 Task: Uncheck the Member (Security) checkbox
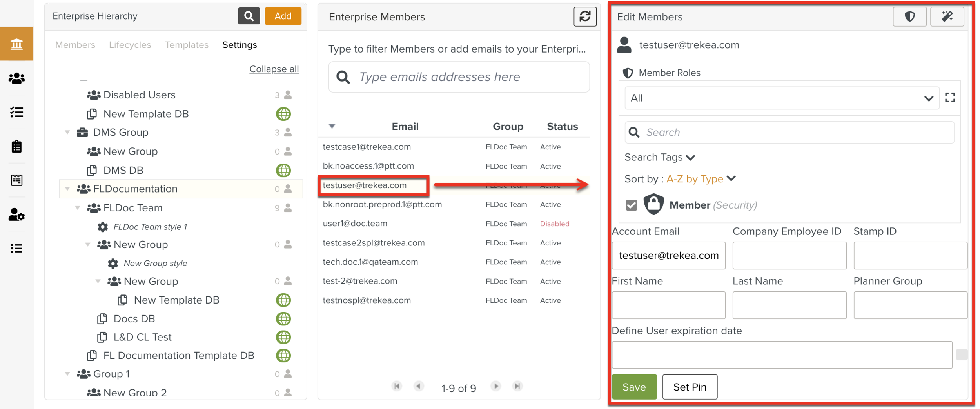pos(631,204)
